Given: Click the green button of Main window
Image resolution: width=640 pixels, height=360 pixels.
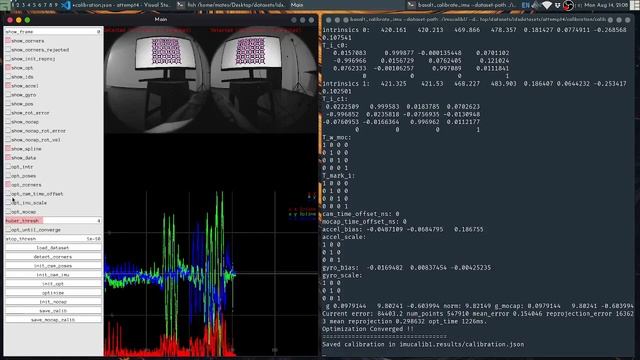Looking at the screenshot, I should pyautogui.click(x=27, y=20).
